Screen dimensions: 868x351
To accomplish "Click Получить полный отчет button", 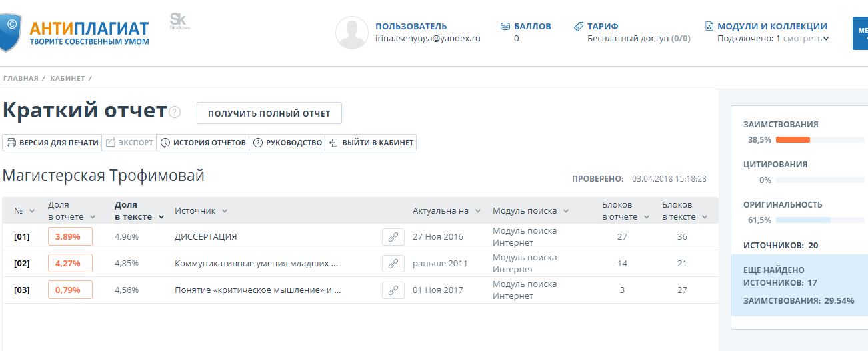I will pos(269,113).
